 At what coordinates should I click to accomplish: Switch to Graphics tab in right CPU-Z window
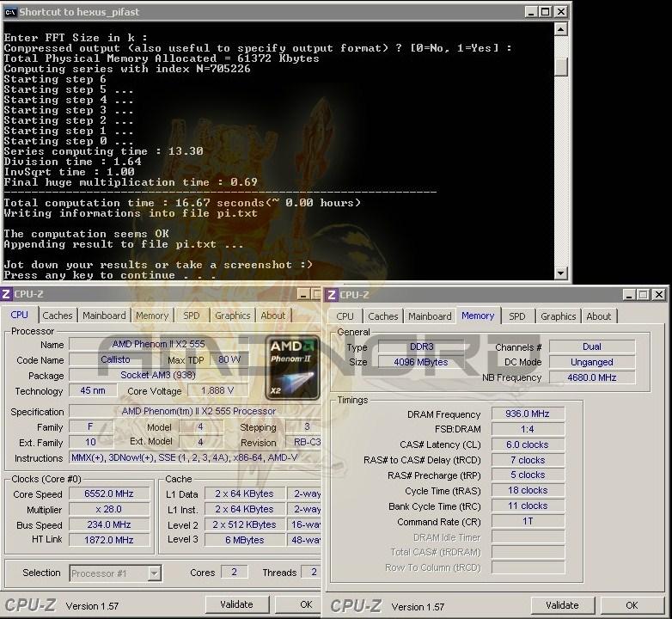pyautogui.click(x=558, y=316)
